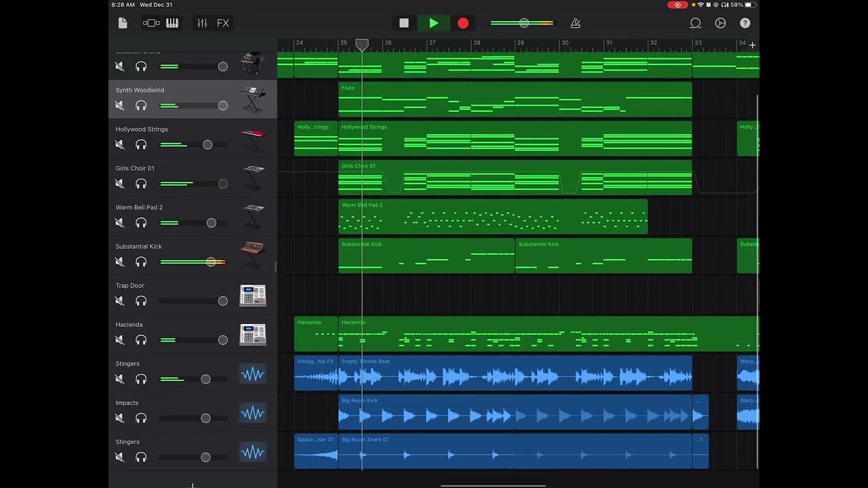Add song section with plus button
Image resolution: width=868 pixels, height=488 pixels.
pos(752,45)
